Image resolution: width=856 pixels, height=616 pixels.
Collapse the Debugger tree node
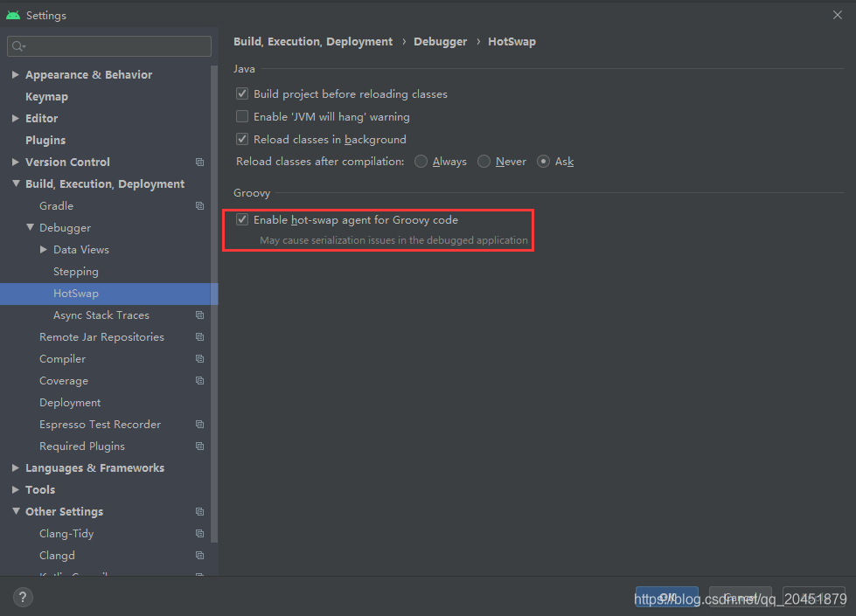[x=30, y=227]
